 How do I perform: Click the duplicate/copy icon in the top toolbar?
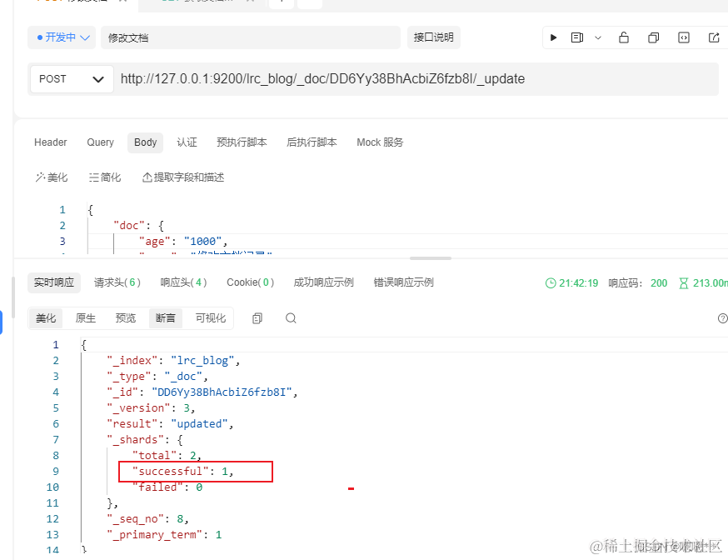pyautogui.click(x=654, y=37)
